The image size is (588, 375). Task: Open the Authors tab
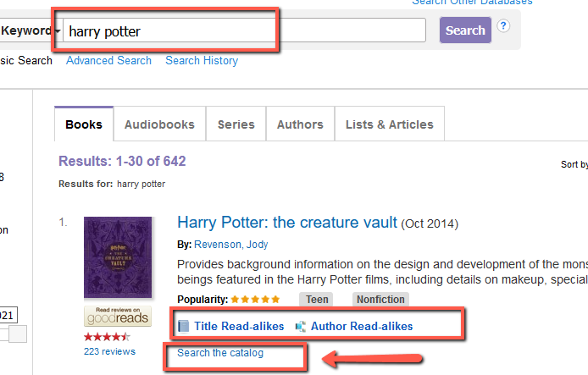click(300, 124)
